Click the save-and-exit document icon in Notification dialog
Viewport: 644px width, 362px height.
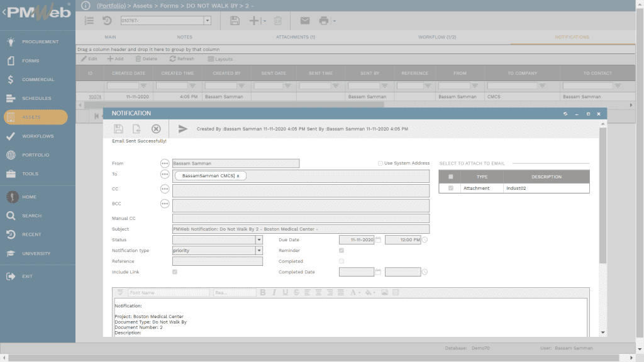coord(136,129)
